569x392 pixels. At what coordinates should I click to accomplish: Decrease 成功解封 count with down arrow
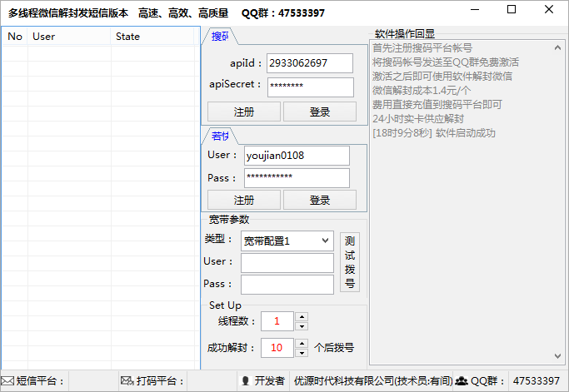(x=302, y=353)
